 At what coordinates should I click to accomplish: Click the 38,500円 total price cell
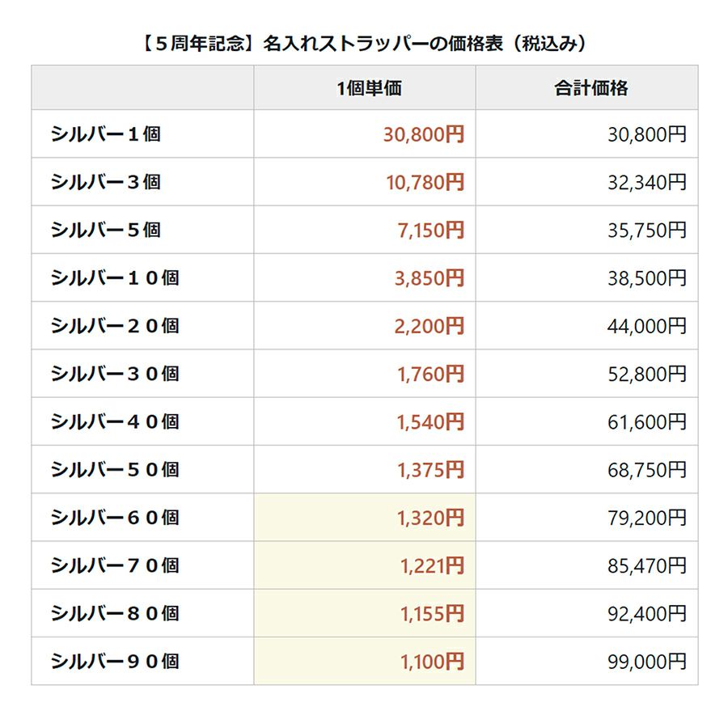[x=646, y=277]
